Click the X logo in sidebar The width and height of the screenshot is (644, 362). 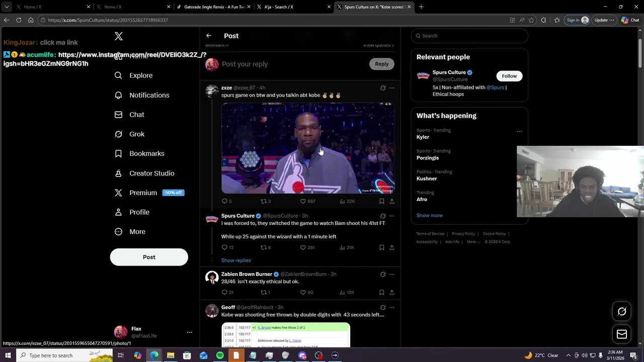click(x=119, y=36)
